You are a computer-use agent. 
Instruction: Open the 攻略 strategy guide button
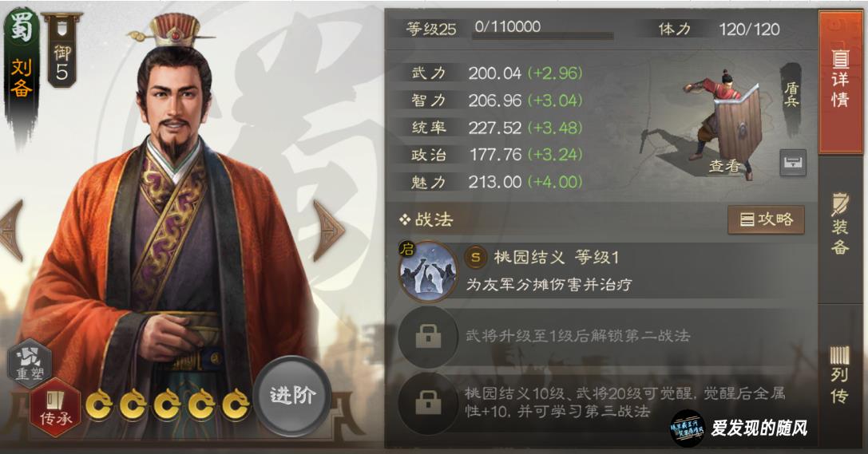coord(766,219)
